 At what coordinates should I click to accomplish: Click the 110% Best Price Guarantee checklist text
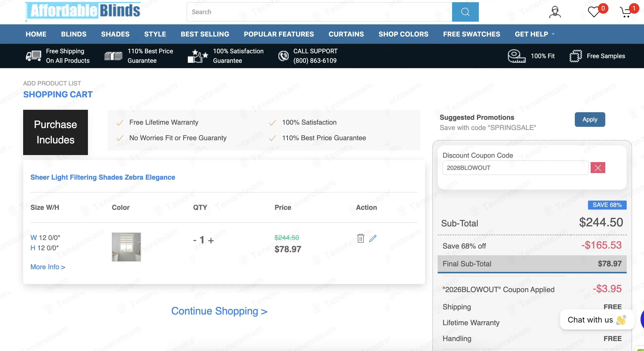[324, 138]
